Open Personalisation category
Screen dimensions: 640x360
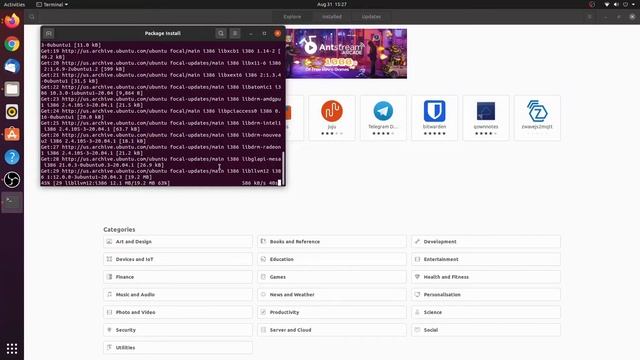coord(486,295)
